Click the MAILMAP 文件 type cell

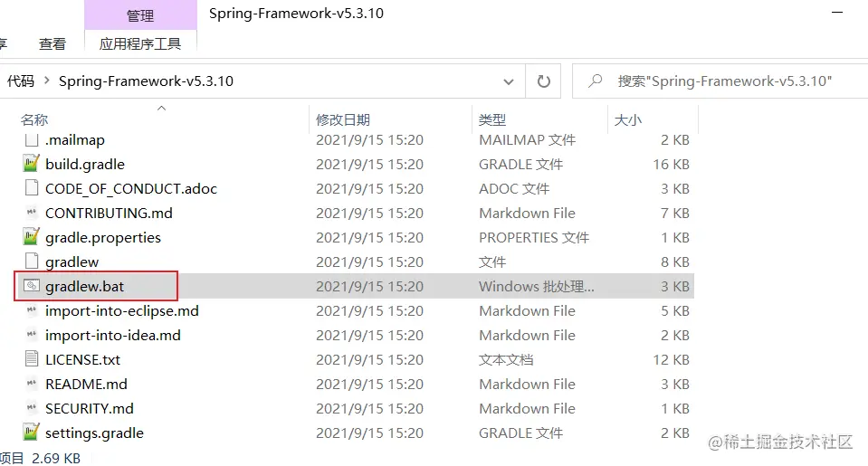527,139
